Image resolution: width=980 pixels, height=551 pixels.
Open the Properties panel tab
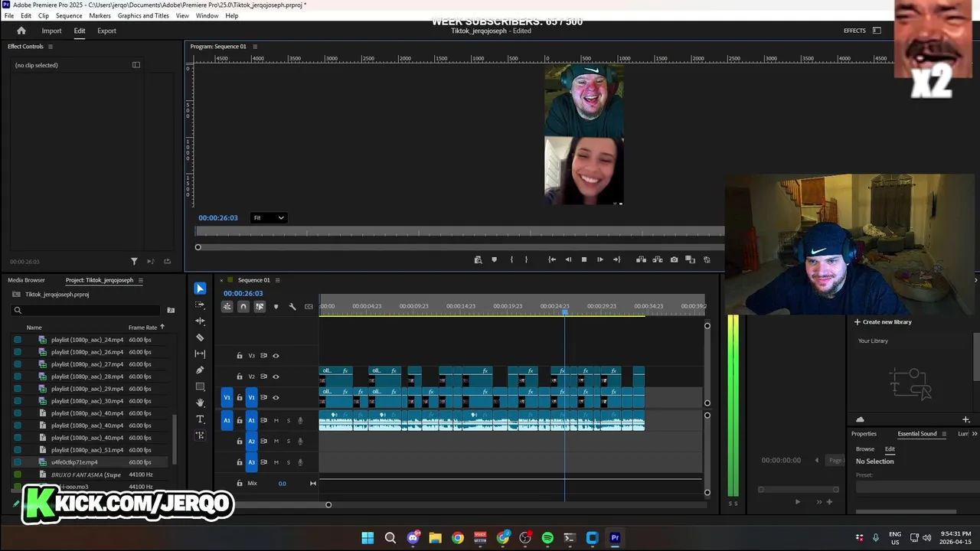pos(864,434)
